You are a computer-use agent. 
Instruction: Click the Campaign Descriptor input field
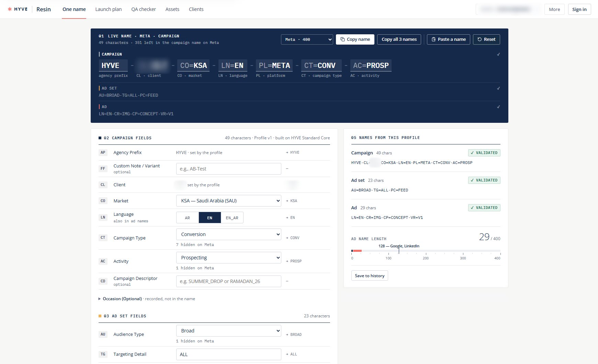(228, 281)
